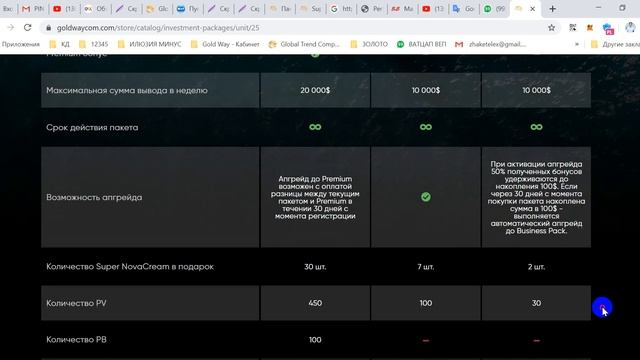Open the КД bookmark folder
The image size is (640, 360).
coord(60,44)
